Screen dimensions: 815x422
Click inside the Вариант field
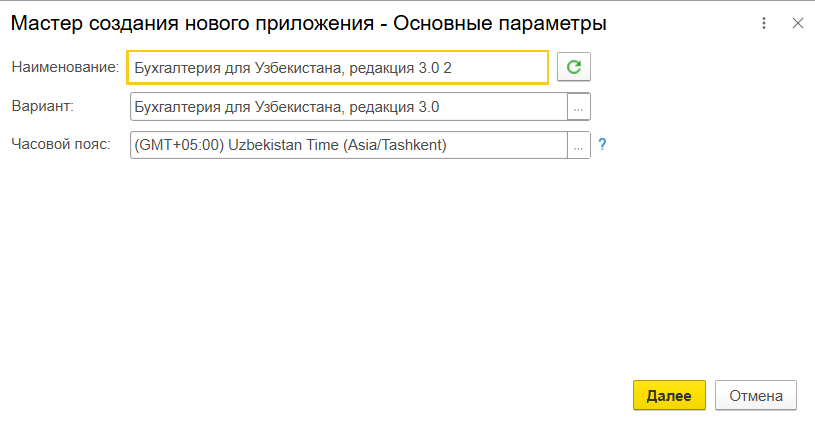[x=347, y=106]
